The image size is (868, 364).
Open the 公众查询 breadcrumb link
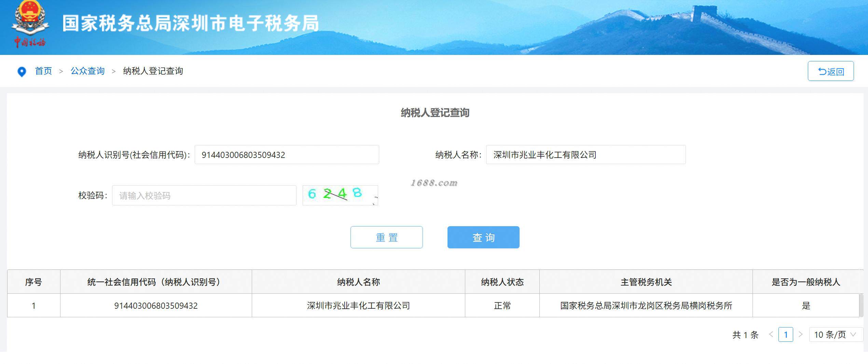coord(87,71)
